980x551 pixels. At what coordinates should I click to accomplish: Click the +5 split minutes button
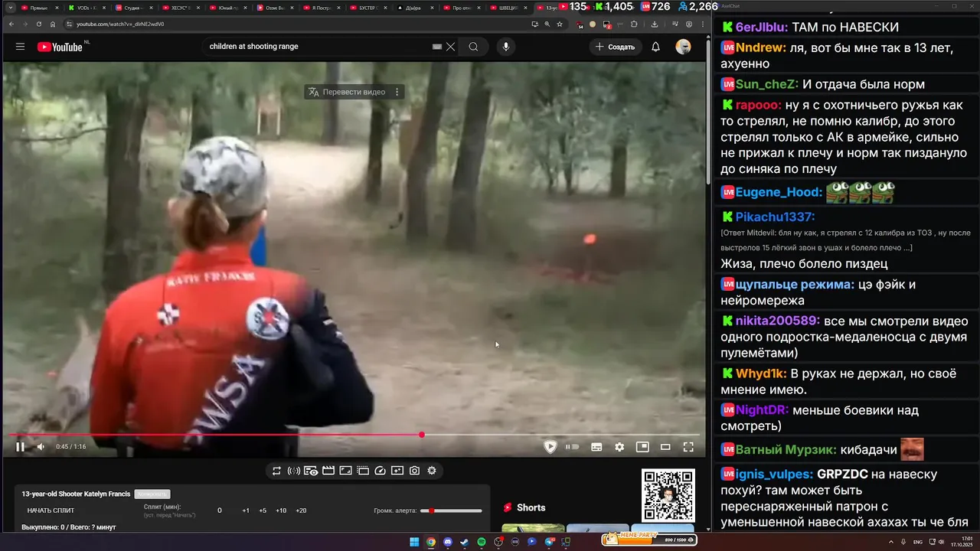(x=263, y=510)
